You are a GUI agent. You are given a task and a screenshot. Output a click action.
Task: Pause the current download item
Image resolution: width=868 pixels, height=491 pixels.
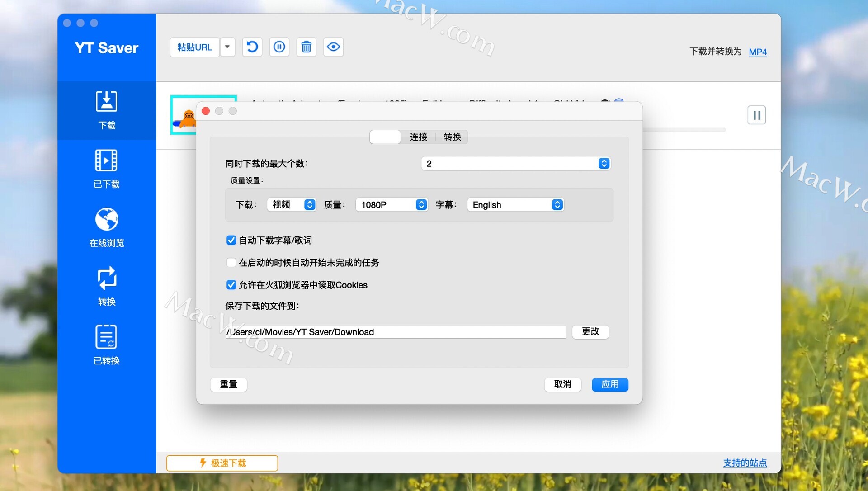click(x=756, y=115)
